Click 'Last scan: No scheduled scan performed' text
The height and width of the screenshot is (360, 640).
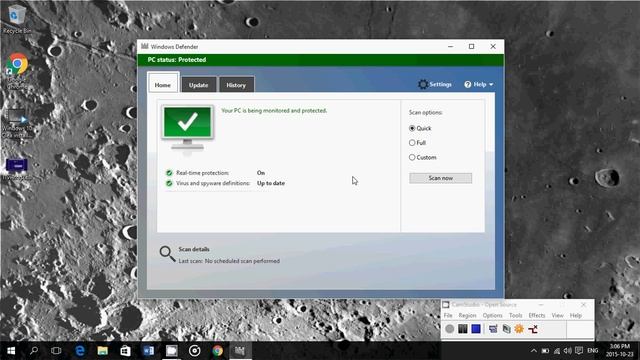coord(229,261)
